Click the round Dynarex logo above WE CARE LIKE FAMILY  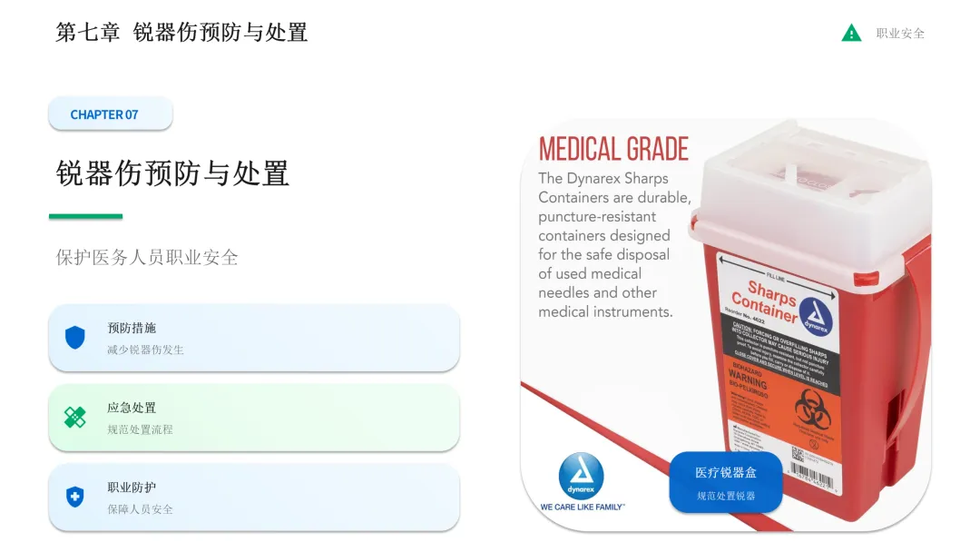coord(582,476)
